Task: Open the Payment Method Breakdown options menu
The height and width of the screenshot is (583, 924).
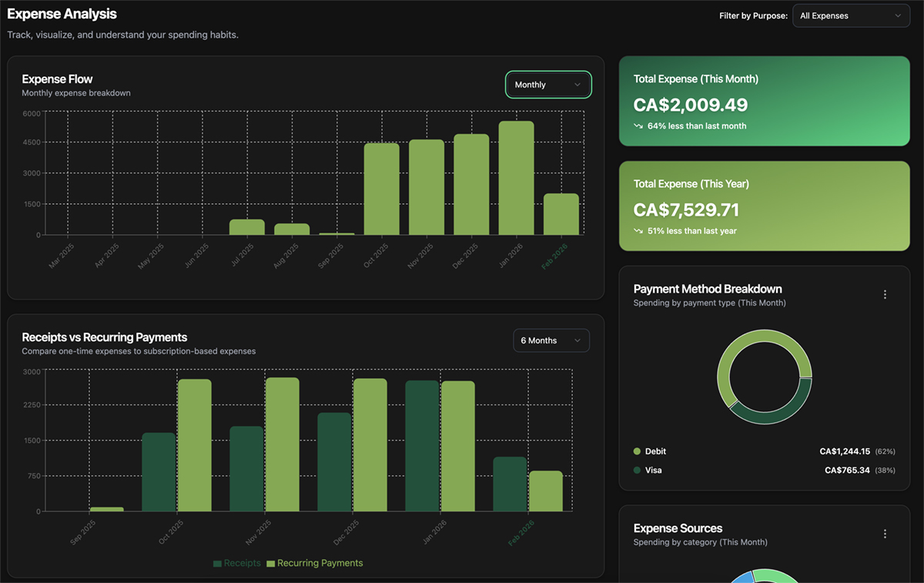Action: (x=885, y=294)
